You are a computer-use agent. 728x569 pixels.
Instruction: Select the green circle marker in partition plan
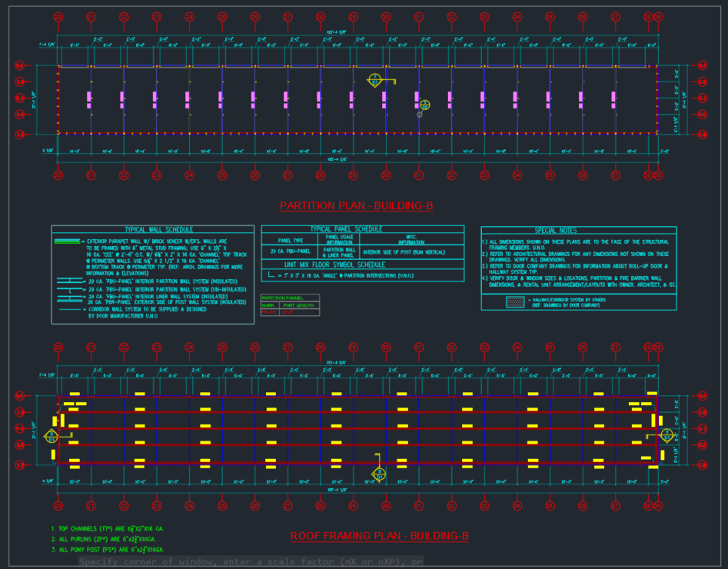tap(424, 105)
